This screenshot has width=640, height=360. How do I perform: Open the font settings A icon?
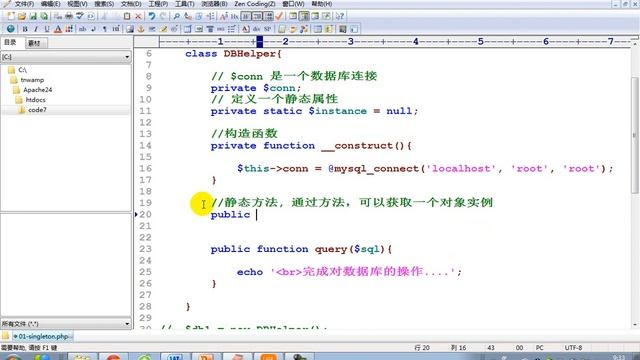(223, 16)
